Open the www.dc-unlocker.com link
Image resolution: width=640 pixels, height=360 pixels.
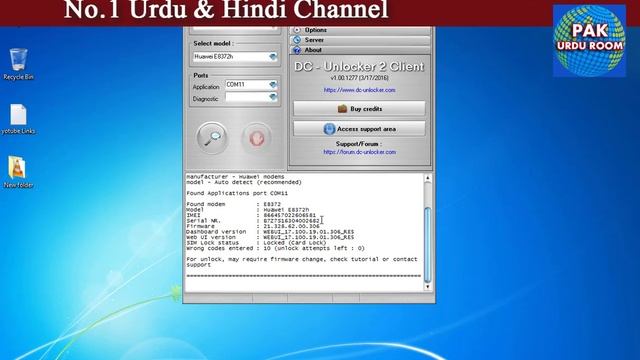pyautogui.click(x=360, y=90)
